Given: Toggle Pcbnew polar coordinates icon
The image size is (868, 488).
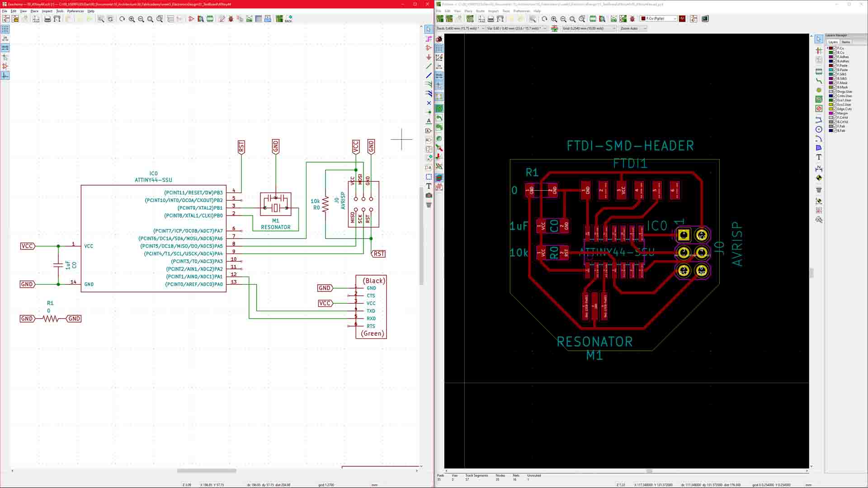Looking at the screenshot, I should [x=439, y=57].
